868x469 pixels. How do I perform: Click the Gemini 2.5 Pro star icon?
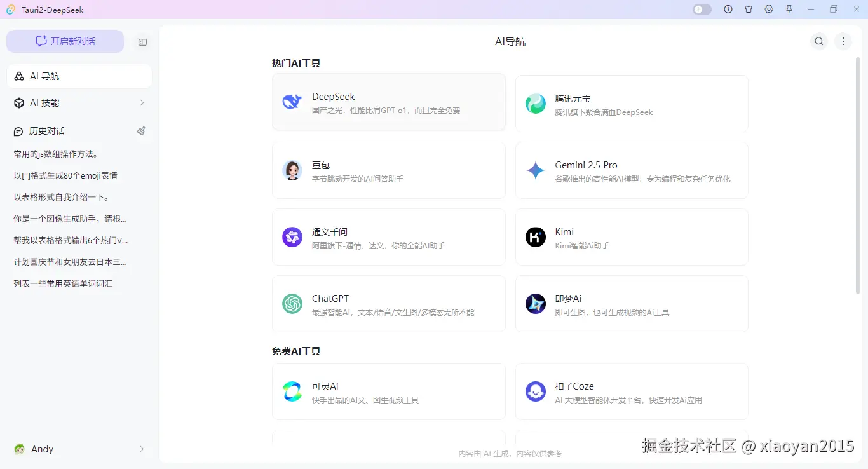536,170
